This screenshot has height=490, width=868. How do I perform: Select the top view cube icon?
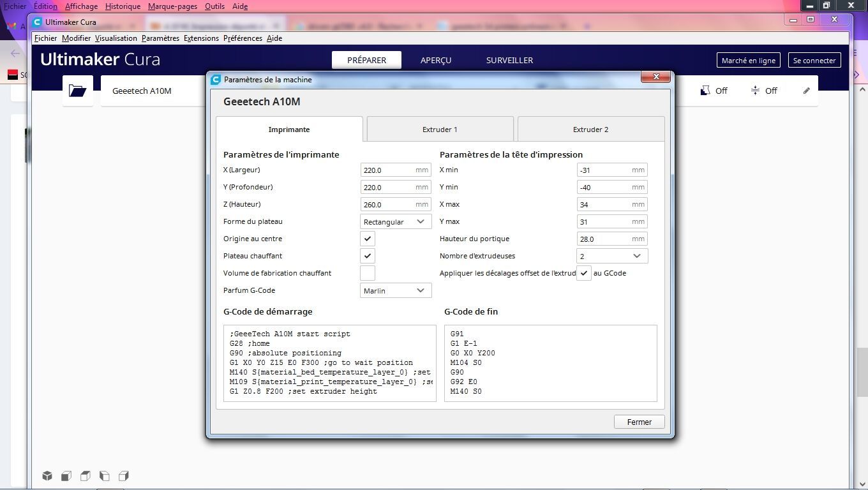[x=86, y=476]
